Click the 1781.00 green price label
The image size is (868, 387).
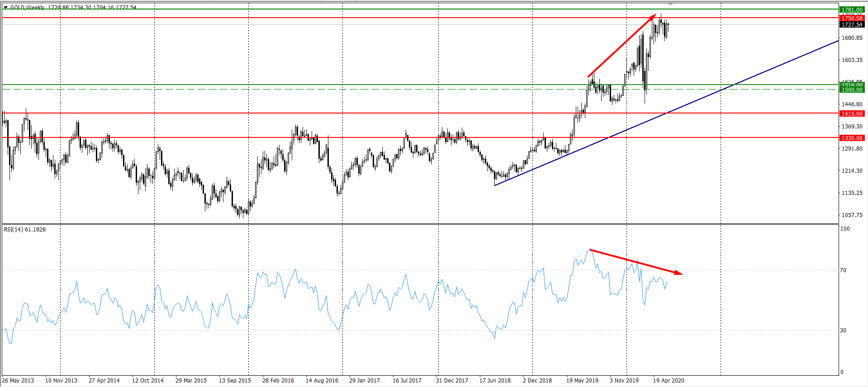coord(852,9)
